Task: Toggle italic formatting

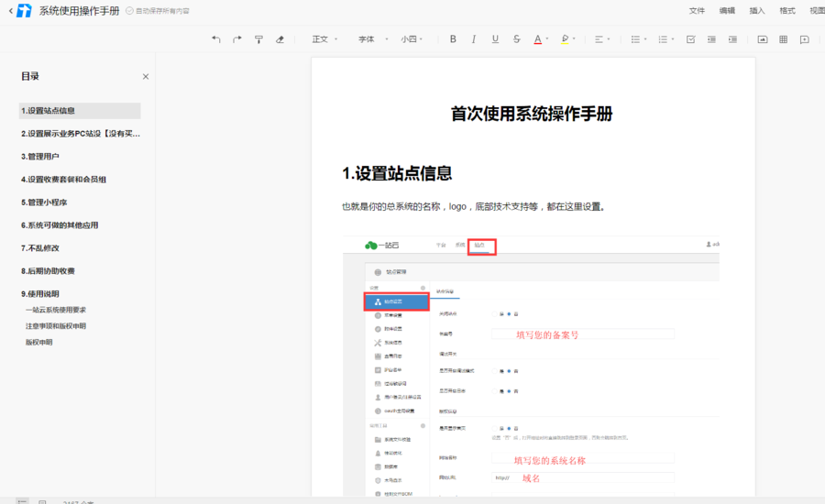Action: (474, 39)
